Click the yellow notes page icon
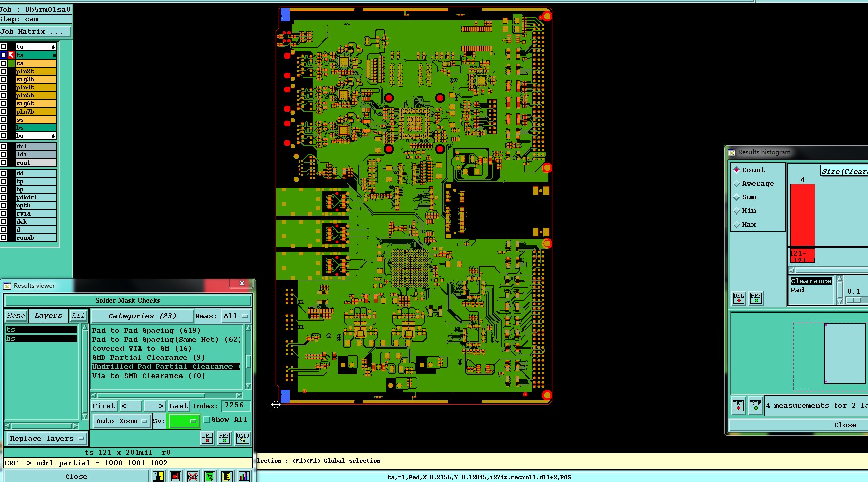 pyautogui.click(x=227, y=476)
